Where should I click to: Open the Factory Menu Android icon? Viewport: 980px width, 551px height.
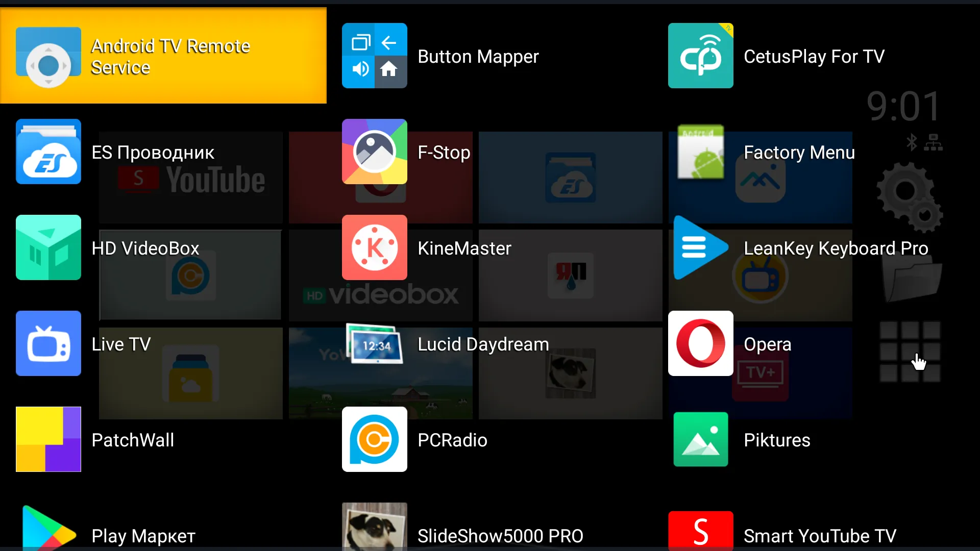(701, 152)
